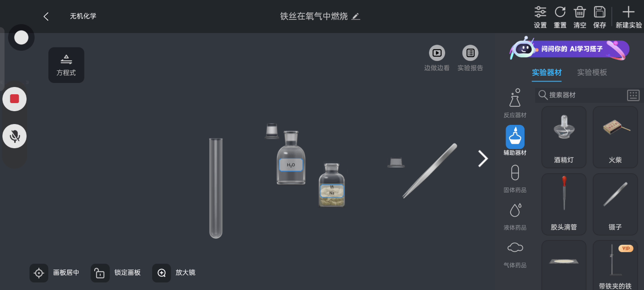Collapse the equipment panel with right chevron
The image size is (644, 290).
[x=483, y=159]
